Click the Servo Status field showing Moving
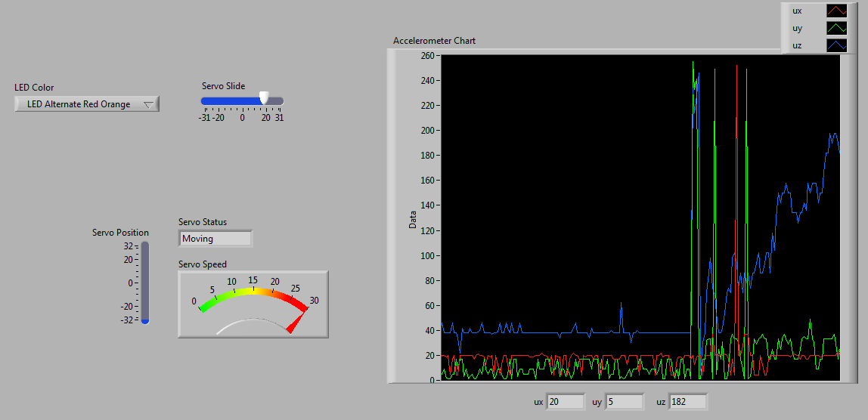This screenshot has height=420, width=868. (215, 239)
